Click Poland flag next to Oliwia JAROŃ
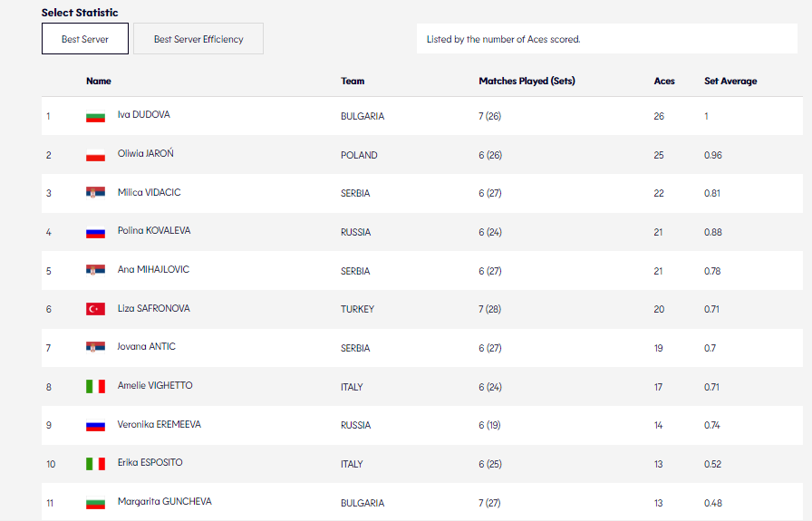 pos(95,156)
